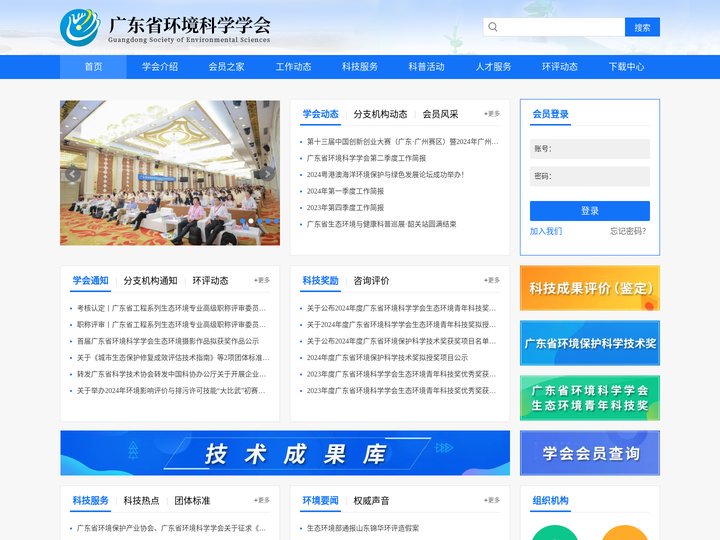Click 学会会员查询 banner
The height and width of the screenshot is (540, 720).
(590, 453)
